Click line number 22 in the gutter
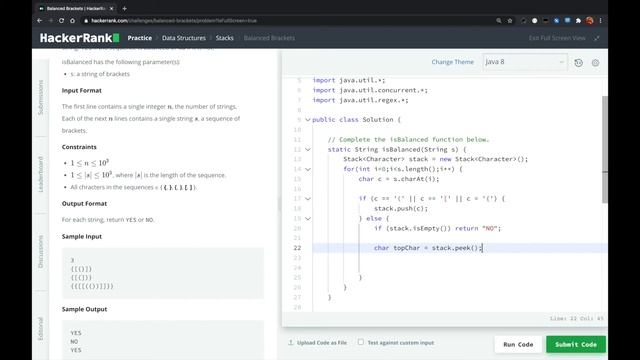 coord(297,248)
